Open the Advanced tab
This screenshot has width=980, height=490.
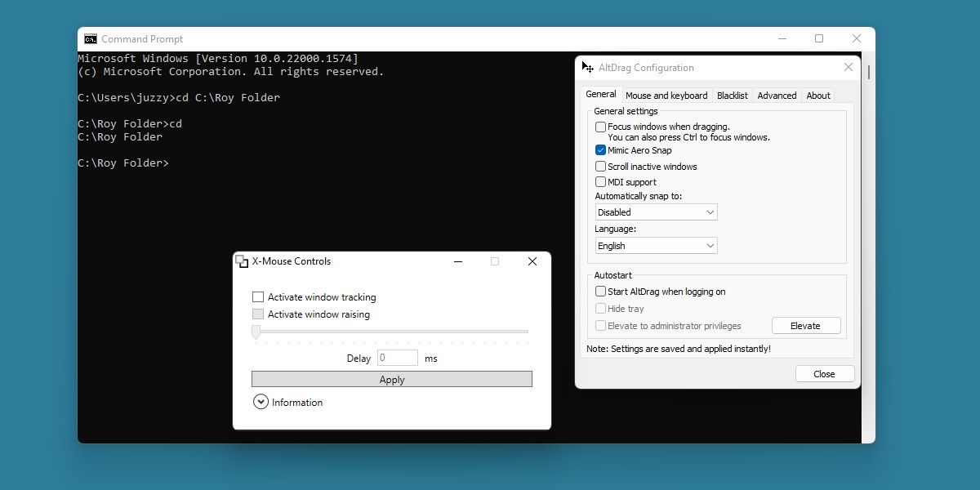(777, 96)
